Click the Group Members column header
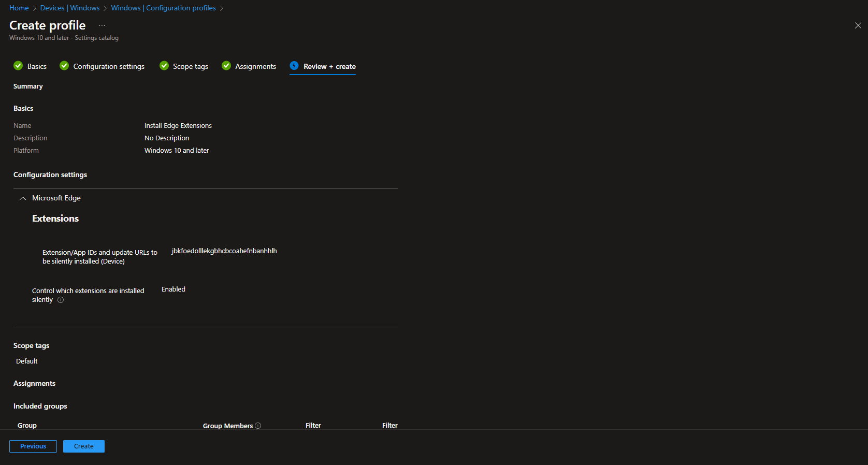This screenshot has width=868, height=465. [228, 426]
